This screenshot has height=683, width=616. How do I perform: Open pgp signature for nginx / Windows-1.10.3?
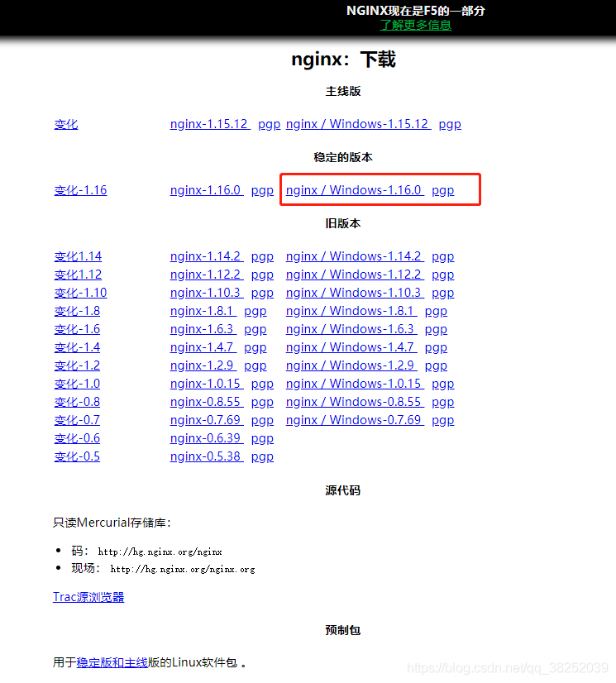(442, 293)
